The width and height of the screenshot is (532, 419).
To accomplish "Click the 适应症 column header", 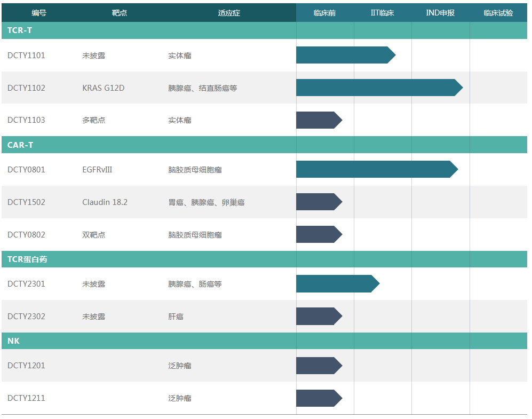I will coord(229,13).
